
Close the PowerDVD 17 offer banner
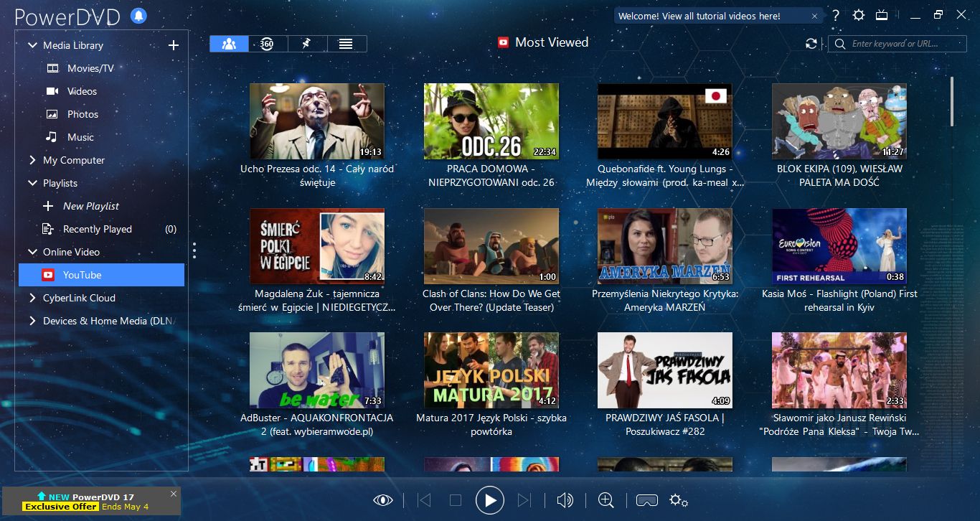click(x=173, y=494)
